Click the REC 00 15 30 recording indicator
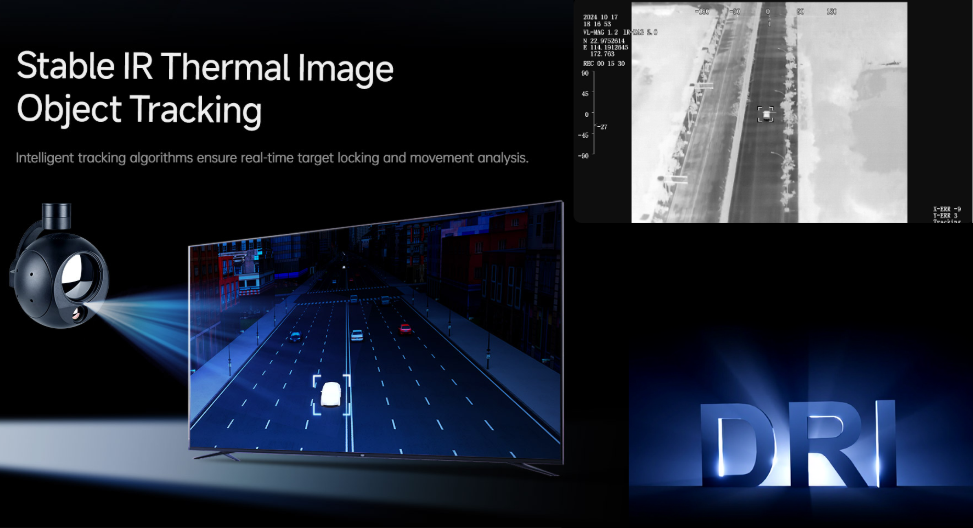Viewport: 973px width, 528px height. [602, 61]
